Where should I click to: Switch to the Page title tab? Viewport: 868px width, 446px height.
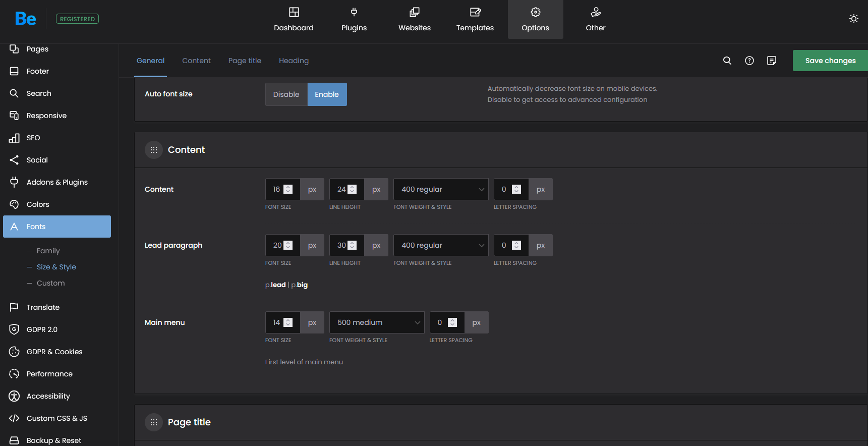pos(245,61)
